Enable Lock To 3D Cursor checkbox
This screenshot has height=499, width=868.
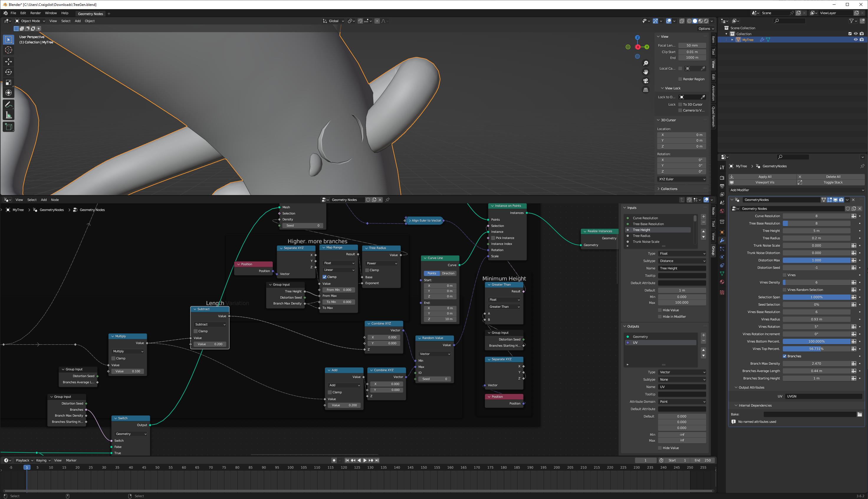[680, 104]
